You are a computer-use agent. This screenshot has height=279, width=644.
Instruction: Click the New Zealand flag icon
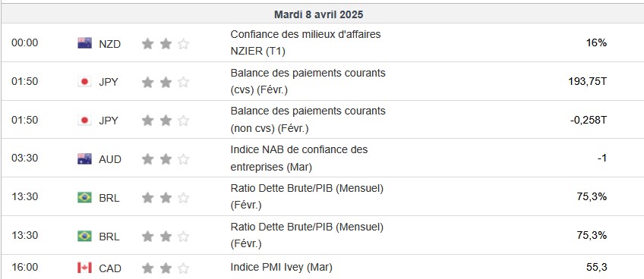click(84, 43)
